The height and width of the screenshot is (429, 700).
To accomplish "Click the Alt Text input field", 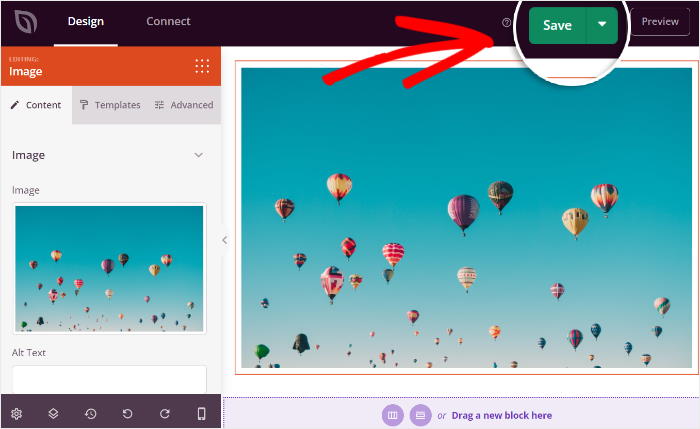I will 109,379.
